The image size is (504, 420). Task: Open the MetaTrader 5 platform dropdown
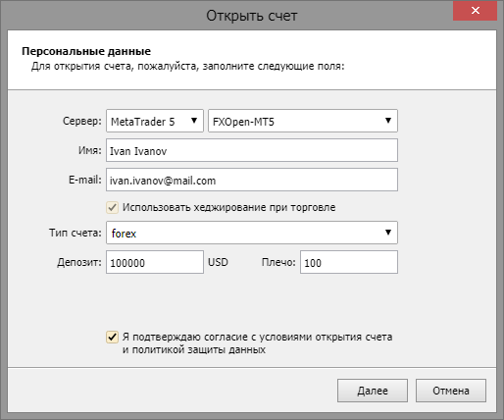pos(155,121)
